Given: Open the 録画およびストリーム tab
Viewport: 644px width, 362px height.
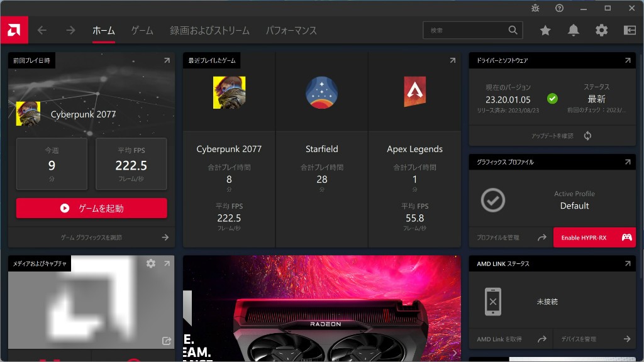Looking at the screenshot, I should tap(209, 30).
